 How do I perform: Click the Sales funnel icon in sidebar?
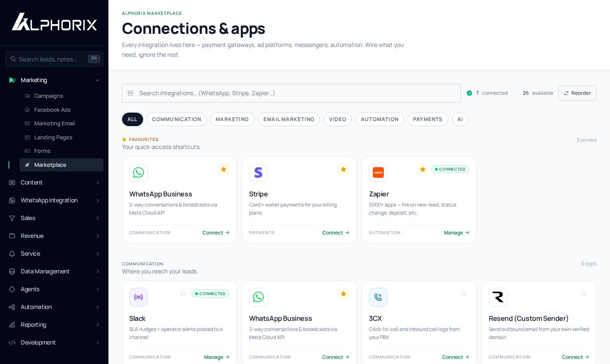click(x=12, y=218)
